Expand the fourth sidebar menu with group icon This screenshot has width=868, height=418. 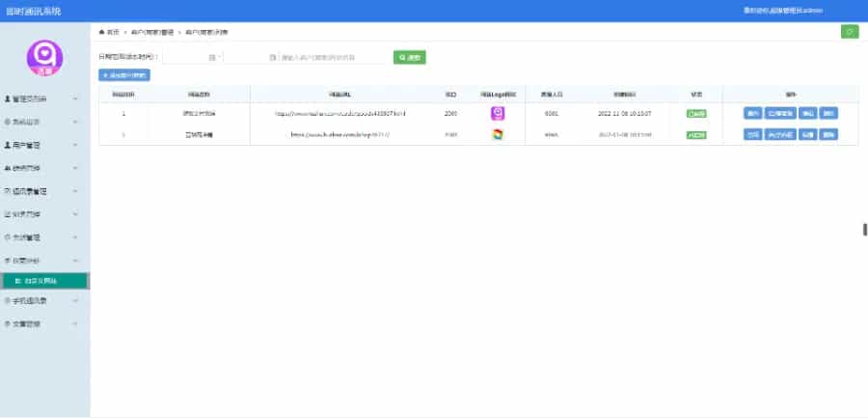pos(44,169)
